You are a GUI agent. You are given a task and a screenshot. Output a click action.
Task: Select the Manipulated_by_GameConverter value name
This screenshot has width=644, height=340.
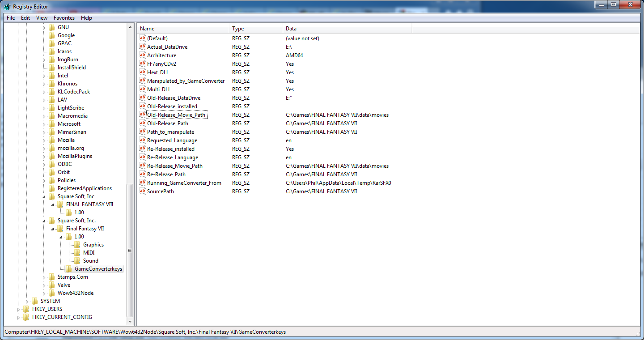[x=186, y=81]
